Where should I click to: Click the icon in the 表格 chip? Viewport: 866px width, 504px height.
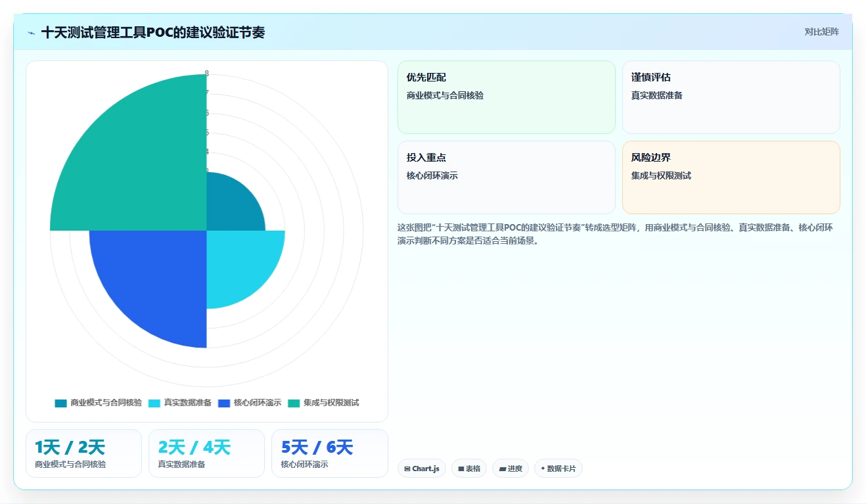[x=461, y=469]
